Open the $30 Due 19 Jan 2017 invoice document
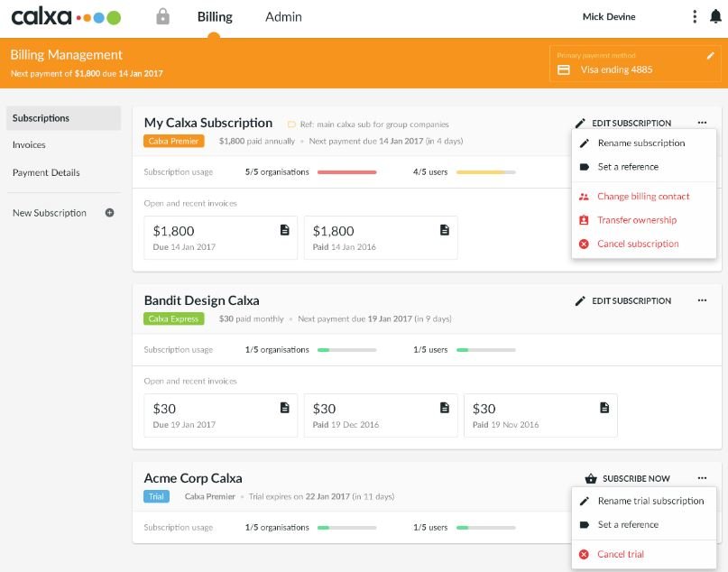This screenshot has width=728, height=572. pyautogui.click(x=284, y=408)
